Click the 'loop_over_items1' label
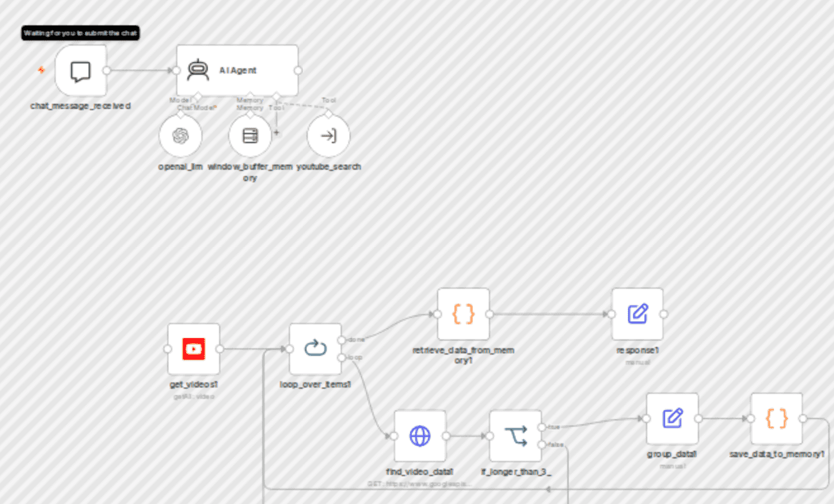The width and height of the screenshot is (834, 504). 315,384
